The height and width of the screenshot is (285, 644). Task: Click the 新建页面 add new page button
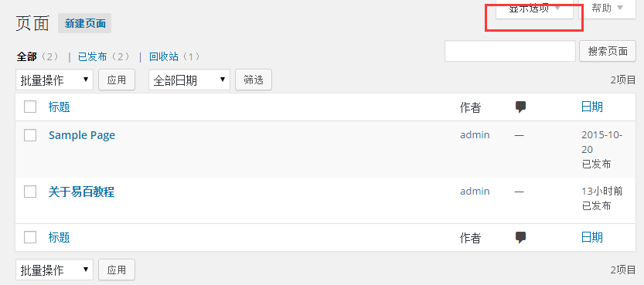click(84, 23)
